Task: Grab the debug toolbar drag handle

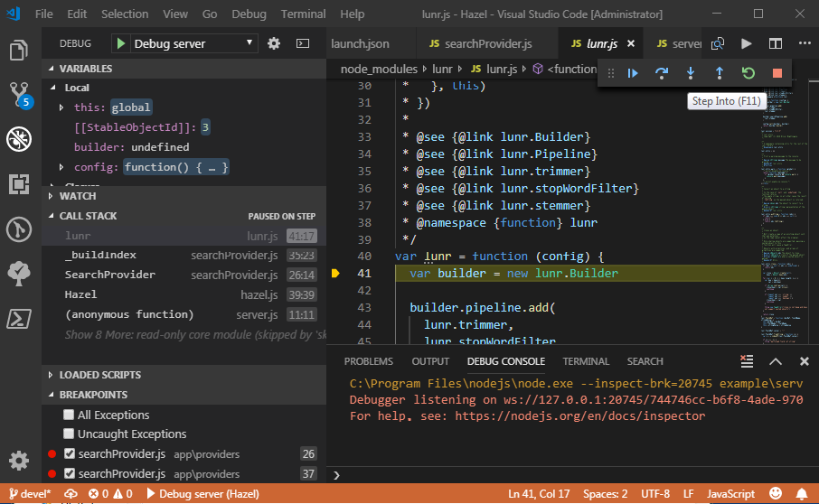Action: coord(610,73)
